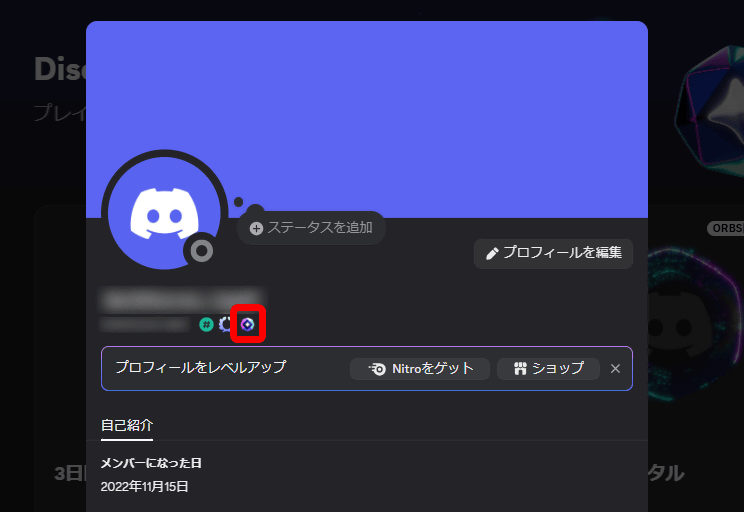Click the Nitro icon on Nitro button

point(378,369)
